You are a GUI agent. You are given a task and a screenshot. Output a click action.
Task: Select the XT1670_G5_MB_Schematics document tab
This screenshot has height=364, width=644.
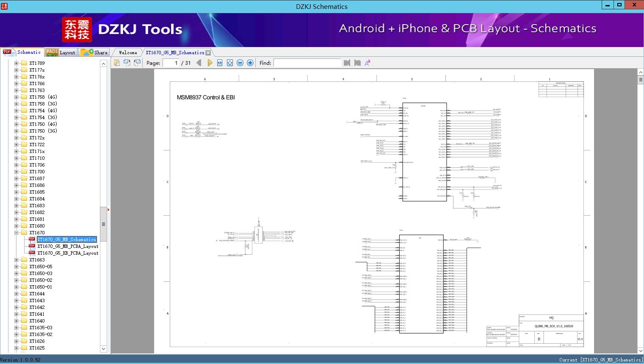click(175, 53)
